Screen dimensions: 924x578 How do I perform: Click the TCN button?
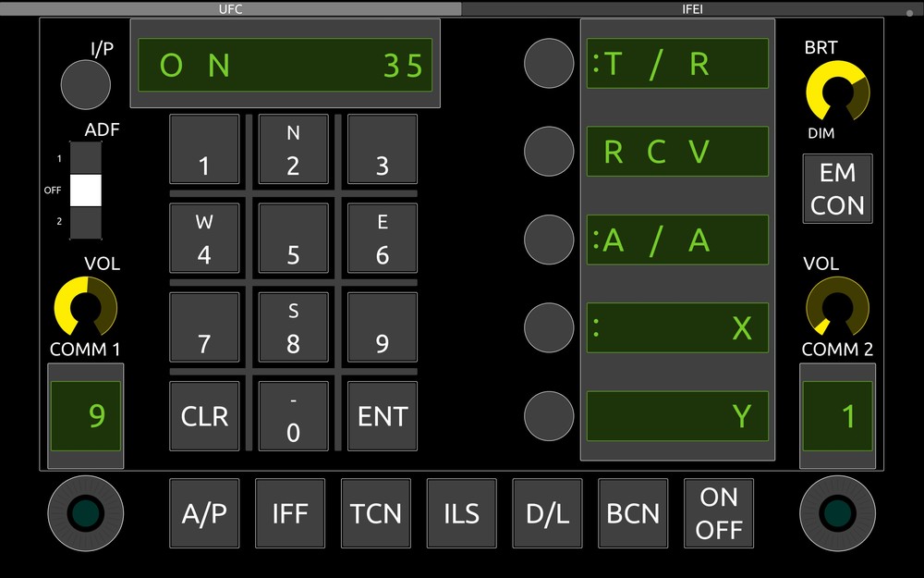375,513
